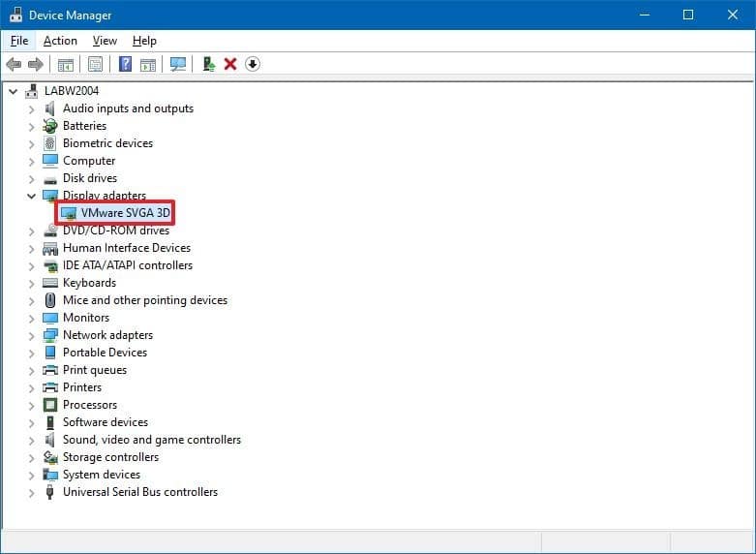Viewport: 756px width, 554px height.
Task: Click the DVD/CD-ROM drives disc icon
Action: [50, 231]
